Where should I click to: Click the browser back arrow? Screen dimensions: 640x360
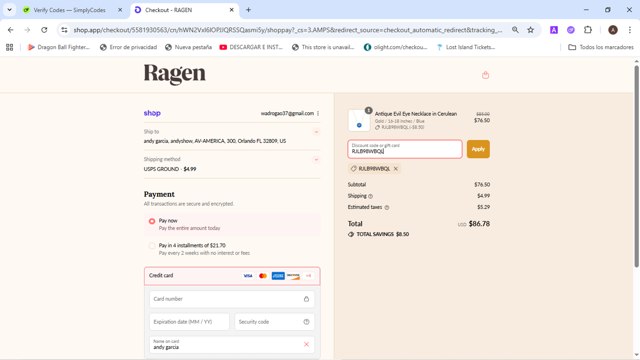pyautogui.click(x=11, y=30)
